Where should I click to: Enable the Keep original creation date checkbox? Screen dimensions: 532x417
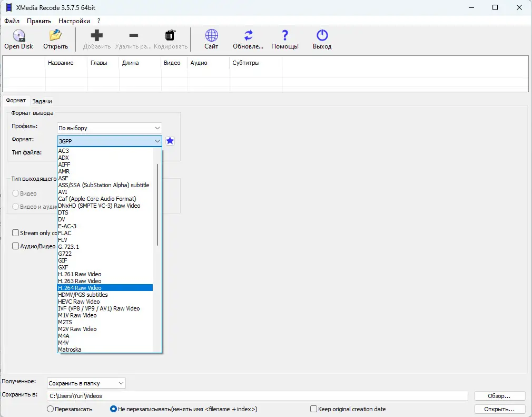point(313,409)
